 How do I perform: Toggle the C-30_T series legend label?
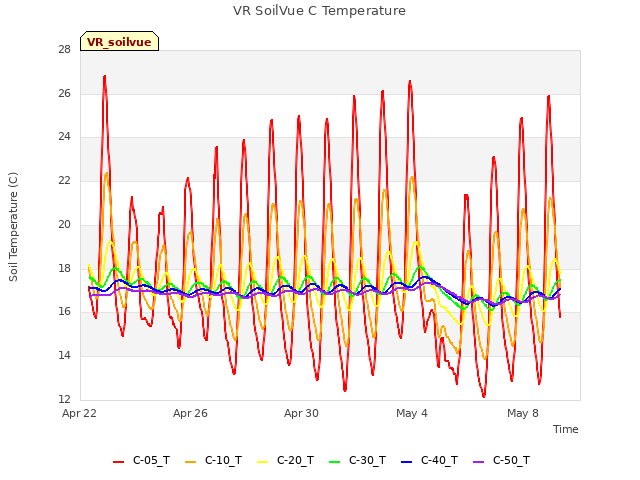pyautogui.click(x=367, y=460)
